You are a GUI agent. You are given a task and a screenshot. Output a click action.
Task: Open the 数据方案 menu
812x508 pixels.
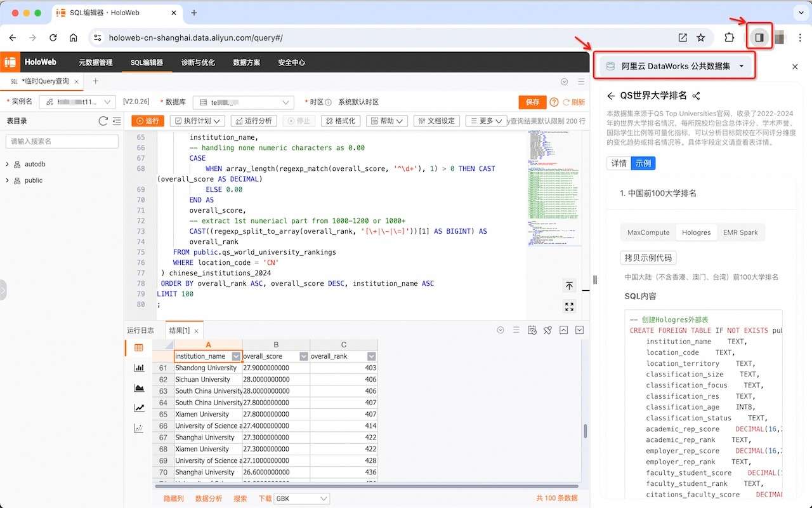(246, 63)
